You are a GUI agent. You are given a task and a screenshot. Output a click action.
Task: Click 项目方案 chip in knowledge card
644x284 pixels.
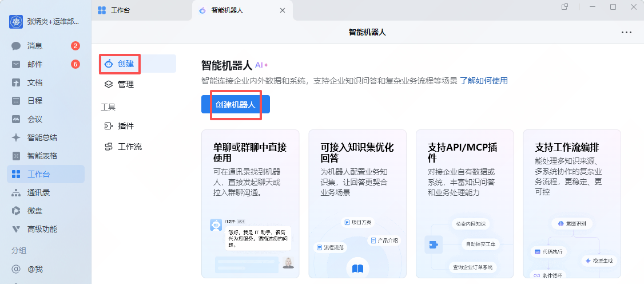click(x=357, y=222)
